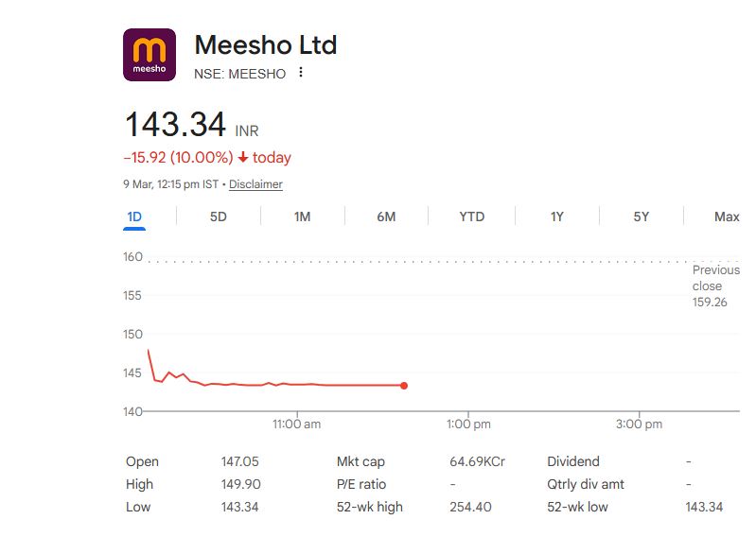The height and width of the screenshot is (554, 756).
Task: Show the 5Y price history
Action: tap(642, 216)
